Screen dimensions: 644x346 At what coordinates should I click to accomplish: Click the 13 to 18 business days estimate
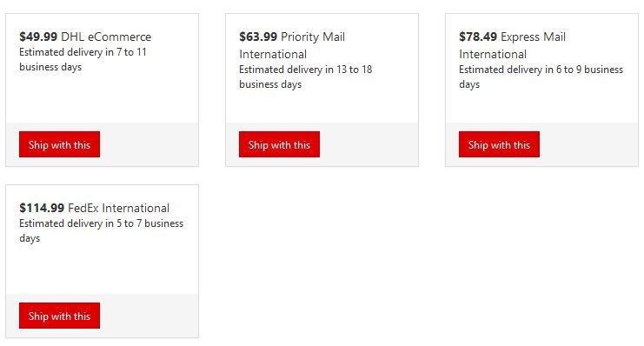pos(306,77)
